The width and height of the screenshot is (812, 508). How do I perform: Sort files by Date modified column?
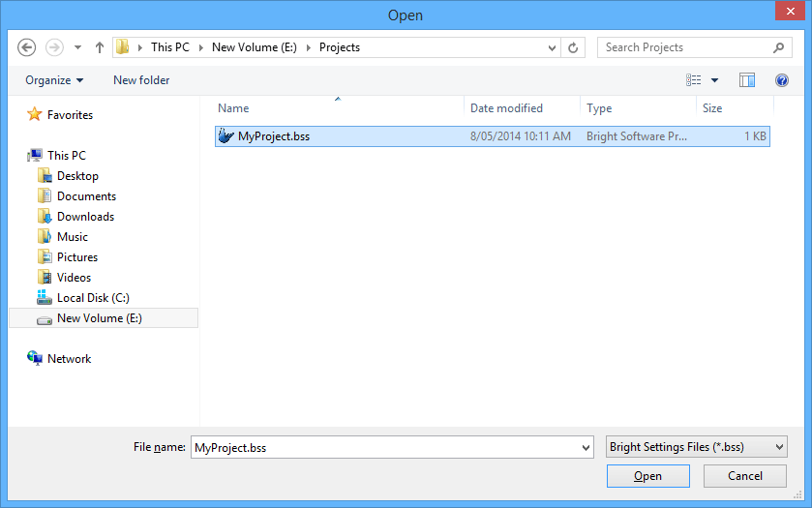506,108
